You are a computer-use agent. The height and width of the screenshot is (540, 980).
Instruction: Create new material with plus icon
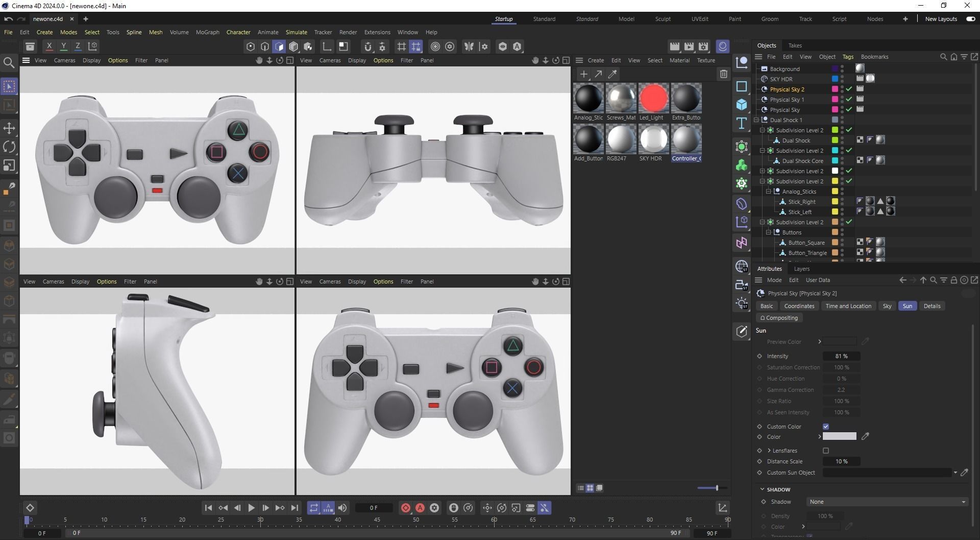[583, 74]
